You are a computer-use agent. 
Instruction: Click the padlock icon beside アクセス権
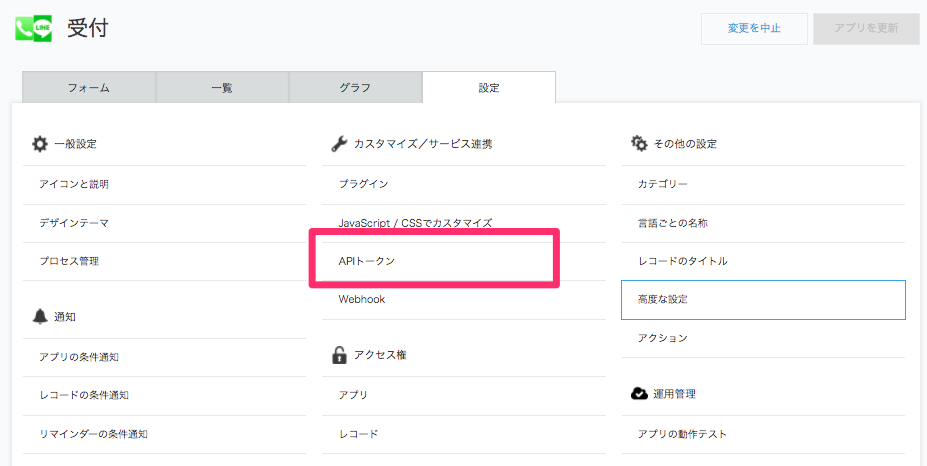tap(339, 355)
